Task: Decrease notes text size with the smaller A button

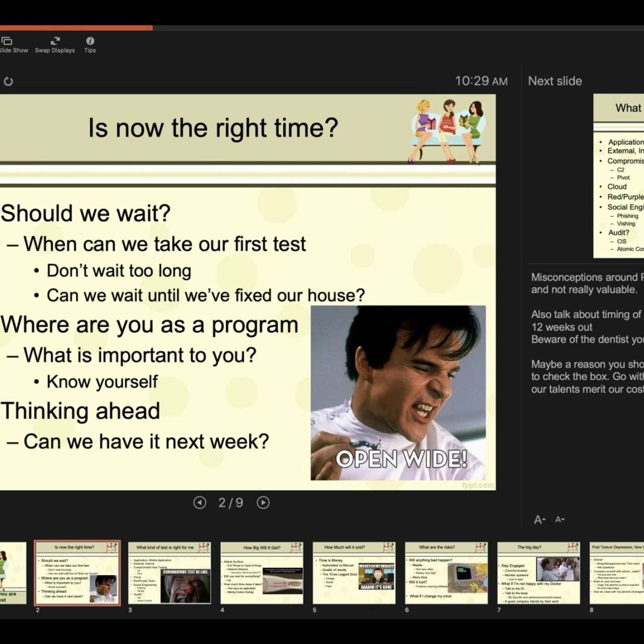Action: (560, 519)
